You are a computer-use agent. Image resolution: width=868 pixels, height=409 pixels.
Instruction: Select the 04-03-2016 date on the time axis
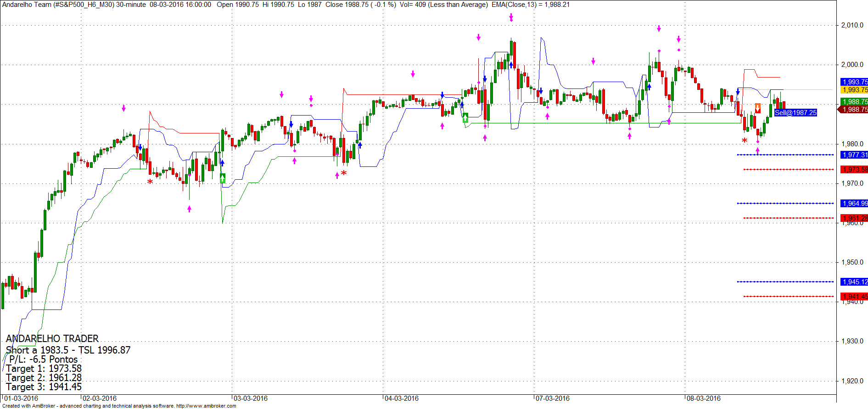(402, 398)
